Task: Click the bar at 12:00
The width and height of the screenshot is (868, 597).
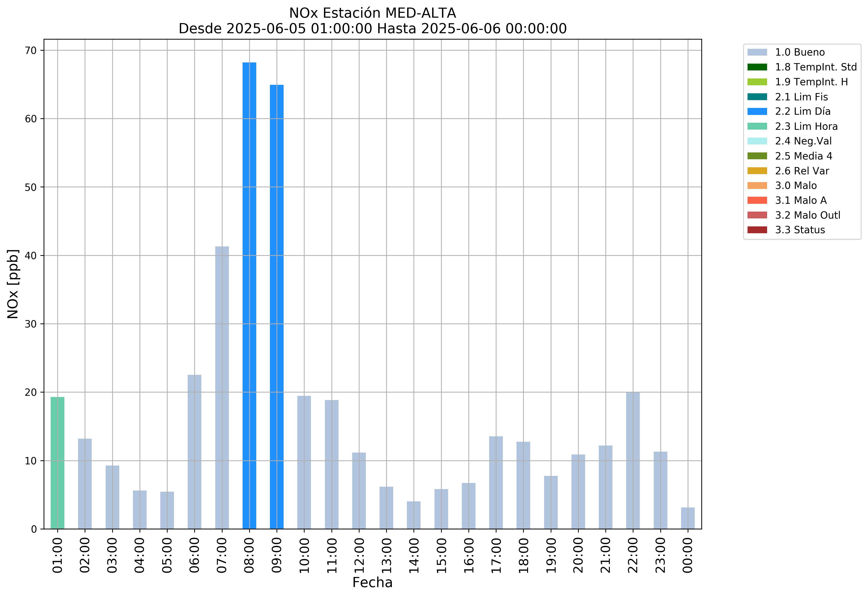Action: pos(359,491)
